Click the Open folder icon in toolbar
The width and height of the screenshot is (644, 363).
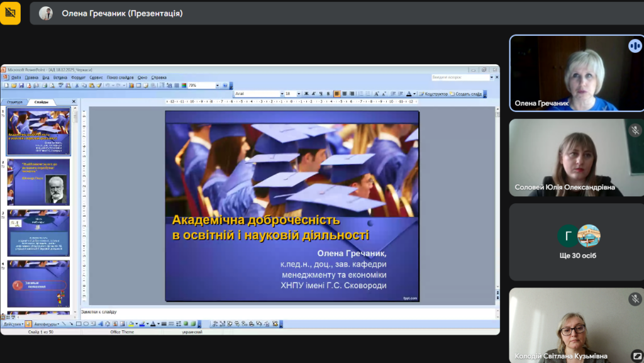click(13, 85)
